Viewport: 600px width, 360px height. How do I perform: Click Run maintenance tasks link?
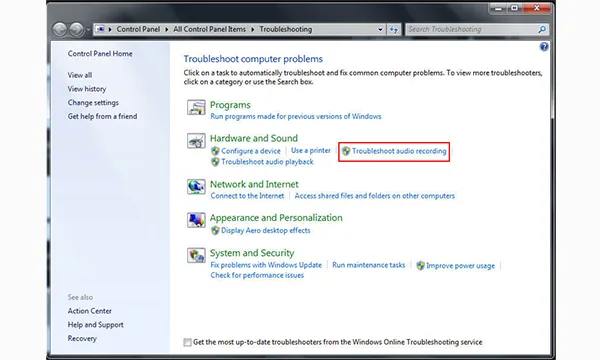pos(368,265)
